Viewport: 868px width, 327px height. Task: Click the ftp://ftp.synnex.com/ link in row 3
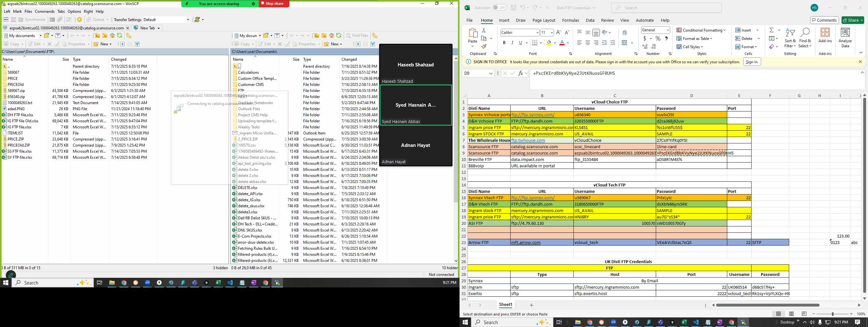pos(533,115)
